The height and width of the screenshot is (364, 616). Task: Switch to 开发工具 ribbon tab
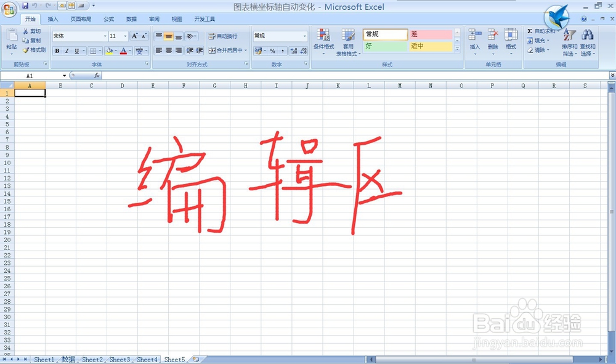205,19
